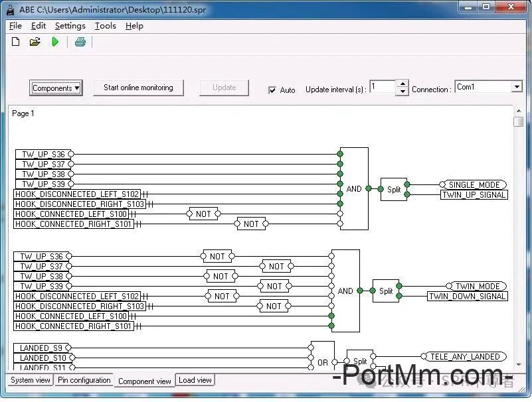Screen dimensions: 532x402
Task: Click the Print toolbar icon
Action: click(80, 42)
